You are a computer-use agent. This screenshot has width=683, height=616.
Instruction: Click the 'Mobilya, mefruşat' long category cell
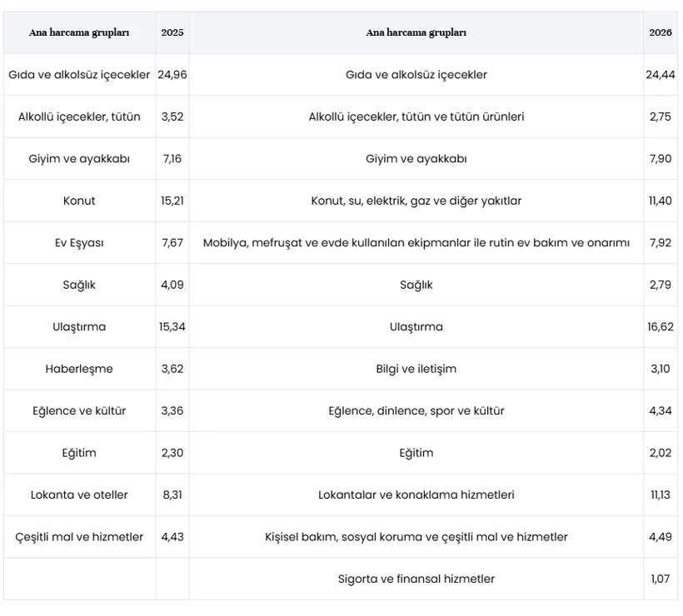tap(416, 243)
